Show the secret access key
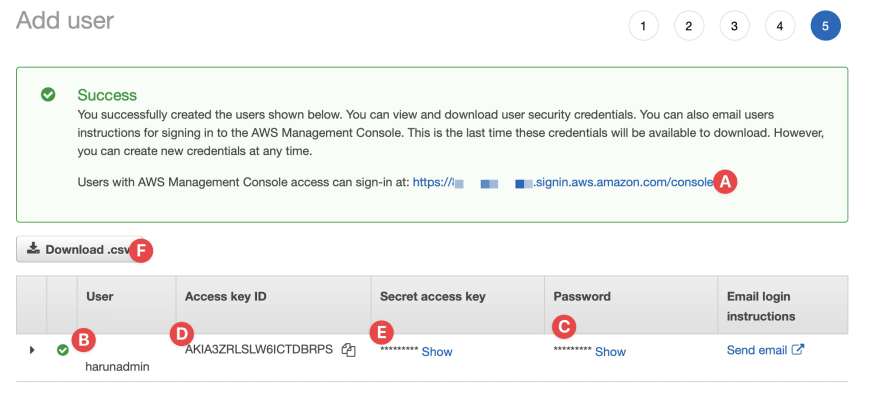 point(437,352)
